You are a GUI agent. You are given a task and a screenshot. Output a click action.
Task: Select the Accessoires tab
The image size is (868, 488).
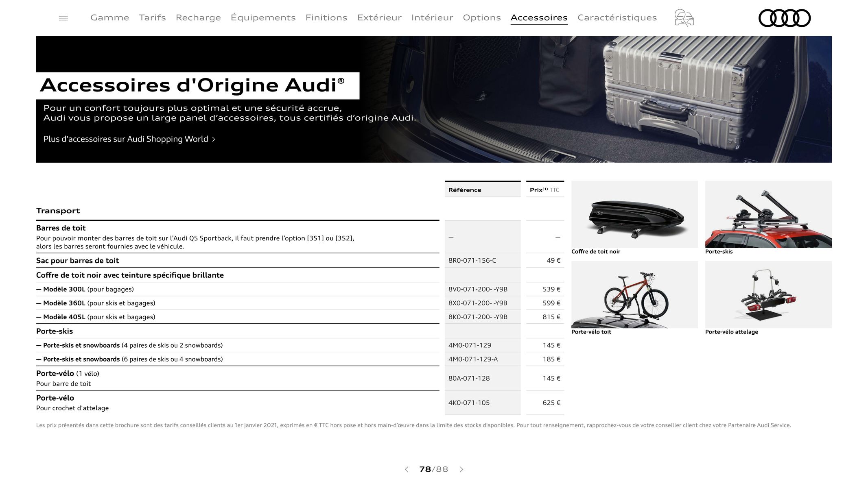tap(539, 17)
